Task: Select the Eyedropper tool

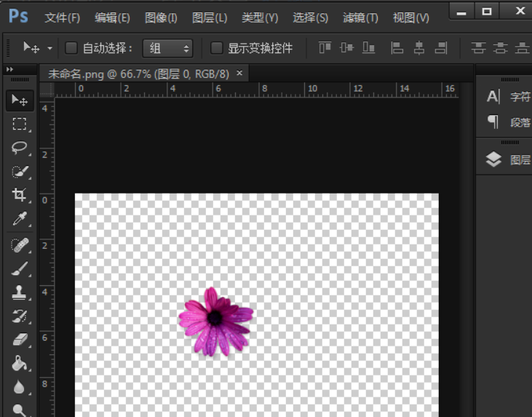Action: tap(20, 218)
